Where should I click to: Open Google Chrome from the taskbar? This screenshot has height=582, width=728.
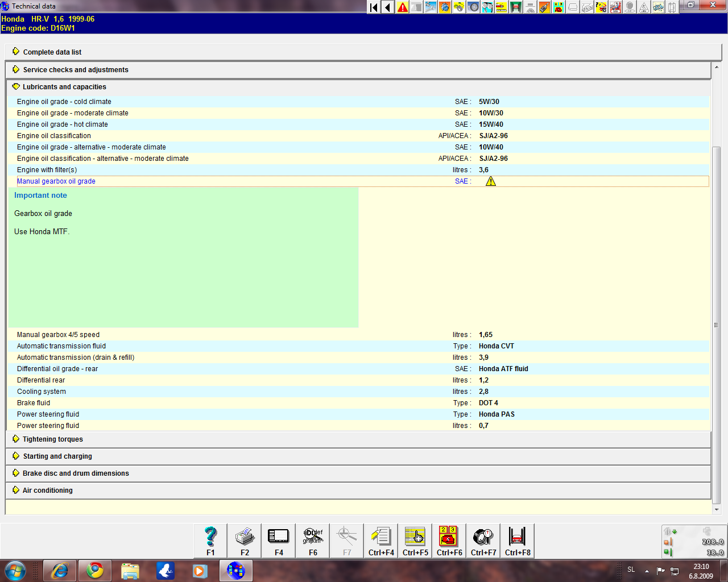point(95,570)
